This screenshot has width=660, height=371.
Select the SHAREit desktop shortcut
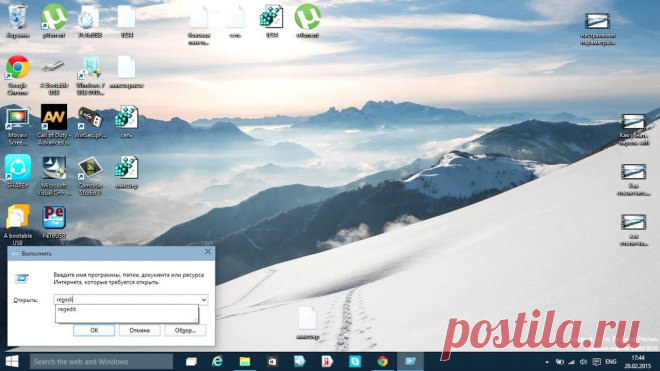point(18,171)
